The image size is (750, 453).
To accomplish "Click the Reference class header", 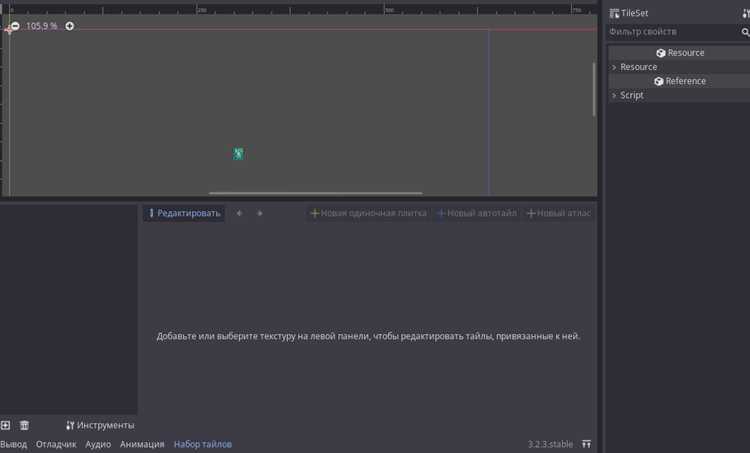I will 680,81.
